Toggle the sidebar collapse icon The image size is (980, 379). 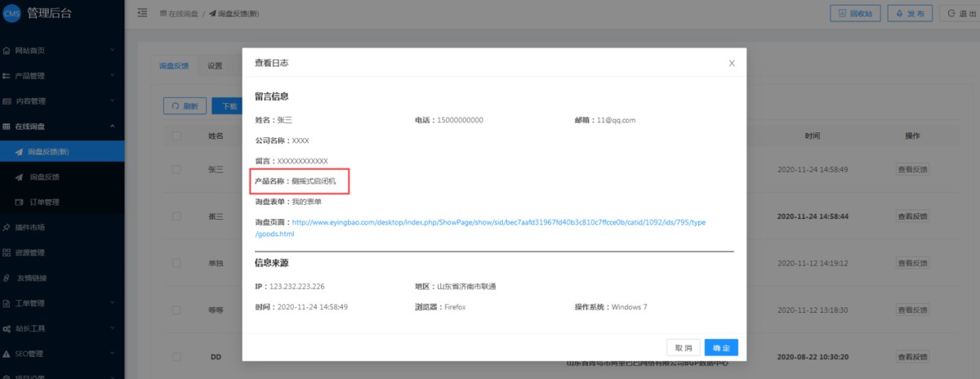pos(143,13)
